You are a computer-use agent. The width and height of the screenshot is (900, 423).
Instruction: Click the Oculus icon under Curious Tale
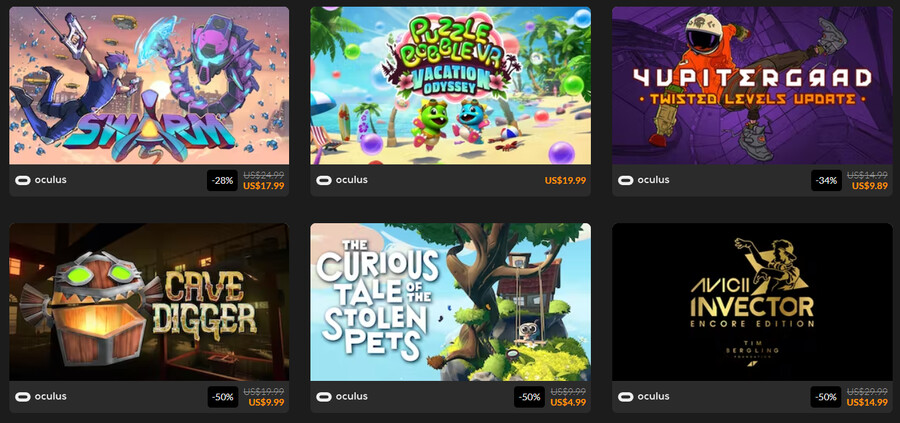[324, 397]
